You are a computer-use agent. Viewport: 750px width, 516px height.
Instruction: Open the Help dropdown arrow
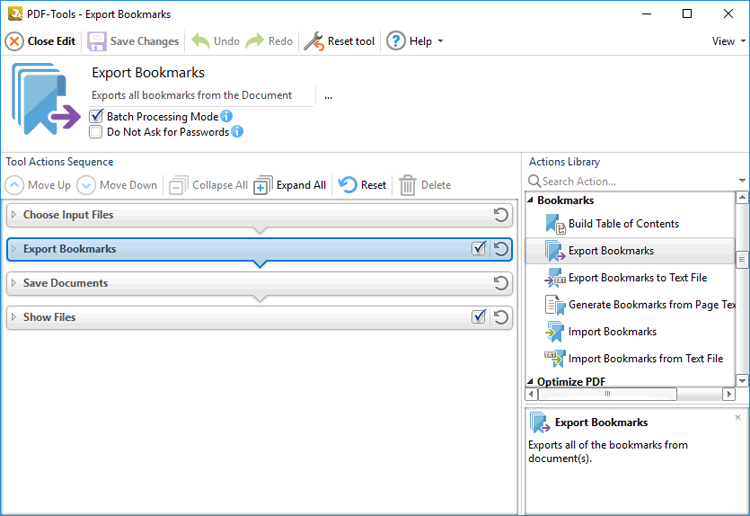click(441, 41)
